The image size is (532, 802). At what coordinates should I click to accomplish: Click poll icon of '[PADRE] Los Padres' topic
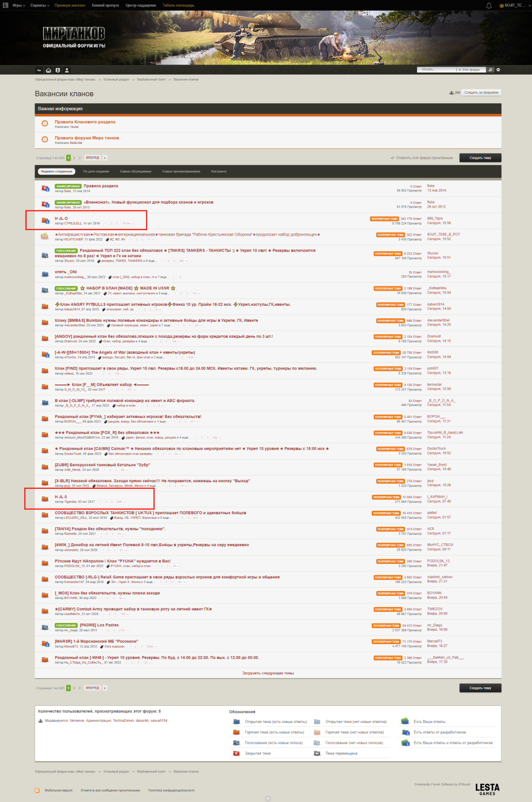45,627
